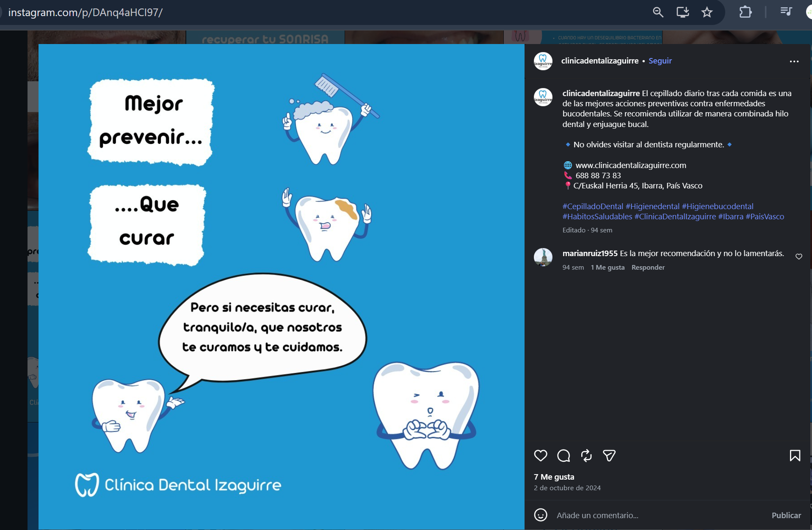Click the 2 de octubre de 2024 date
Viewport: 812px width, 530px height.
click(x=567, y=488)
